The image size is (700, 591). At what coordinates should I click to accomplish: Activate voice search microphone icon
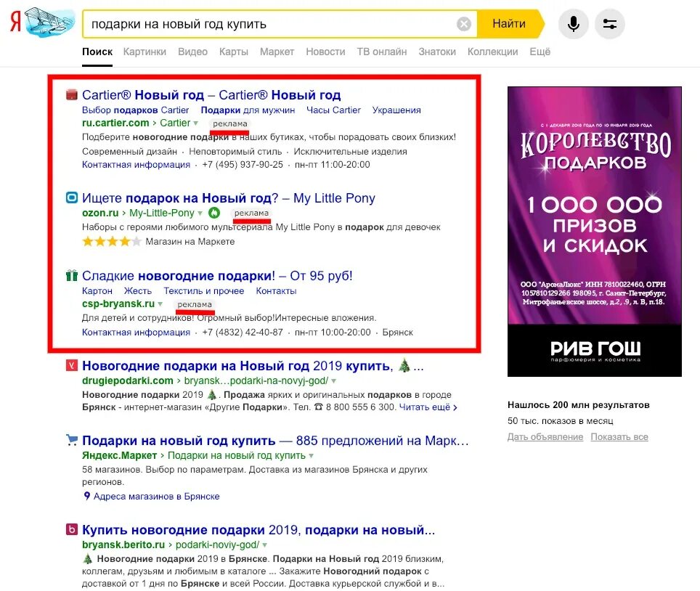coord(573,24)
